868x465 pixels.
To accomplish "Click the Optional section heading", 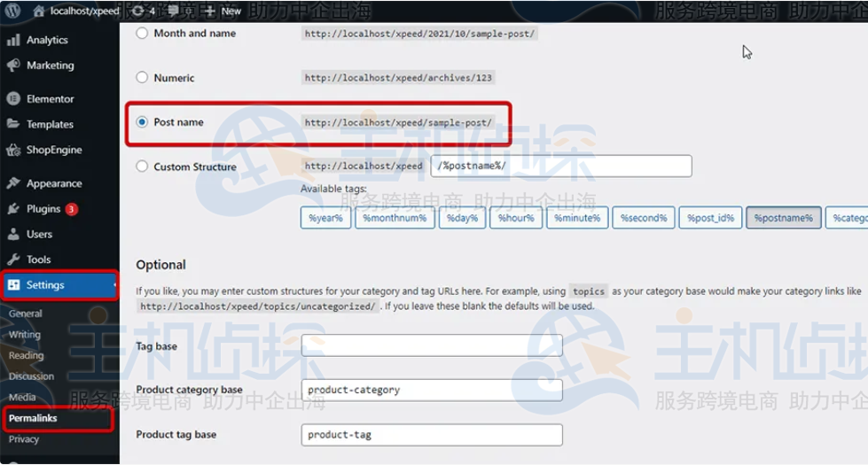I will tap(161, 265).
